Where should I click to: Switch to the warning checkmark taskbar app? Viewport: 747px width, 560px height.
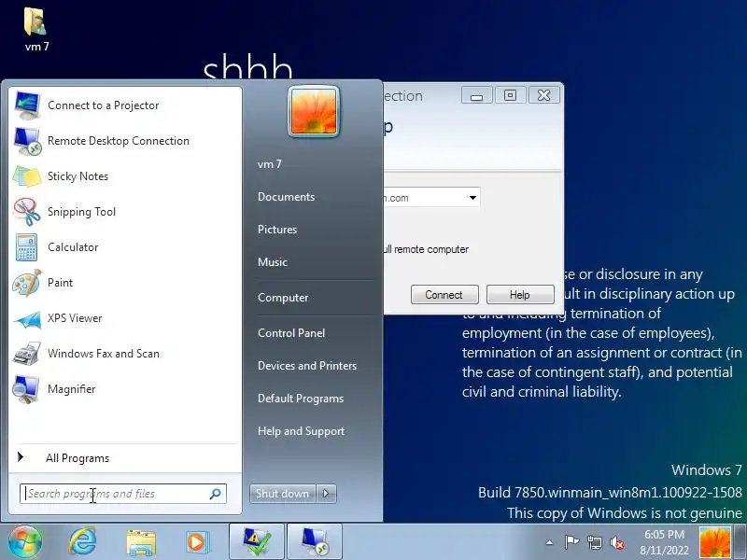point(257,542)
